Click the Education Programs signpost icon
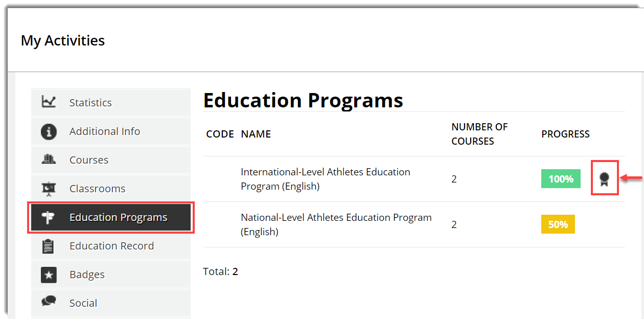Screen dimensions: 644x319 (x=49, y=217)
